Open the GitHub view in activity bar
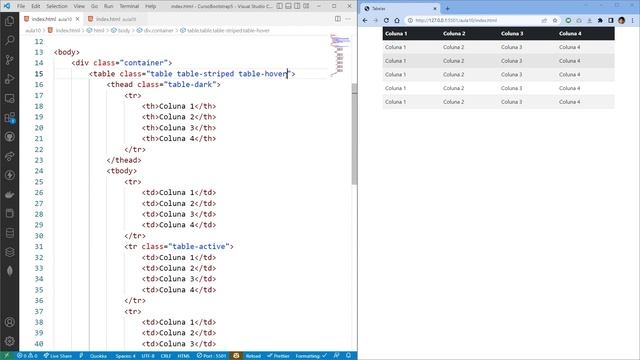This screenshot has width=640, height=360. pos(9,137)
